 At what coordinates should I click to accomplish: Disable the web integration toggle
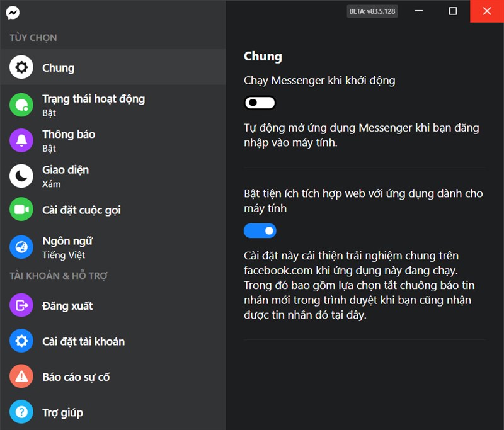coord(260,230)
